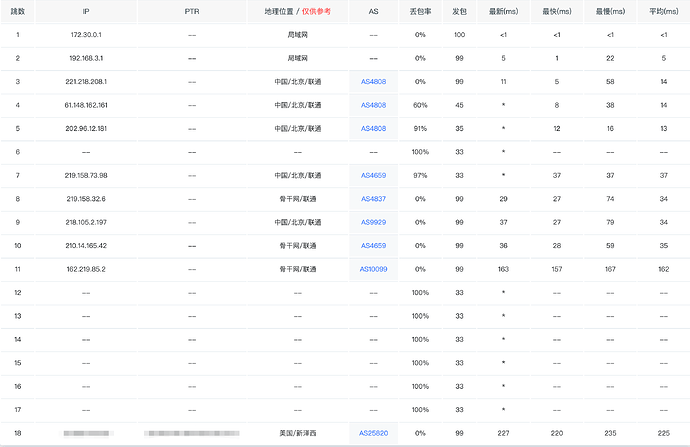
Task: Click the slowest latency value 22
Action: tap(610, 58)
